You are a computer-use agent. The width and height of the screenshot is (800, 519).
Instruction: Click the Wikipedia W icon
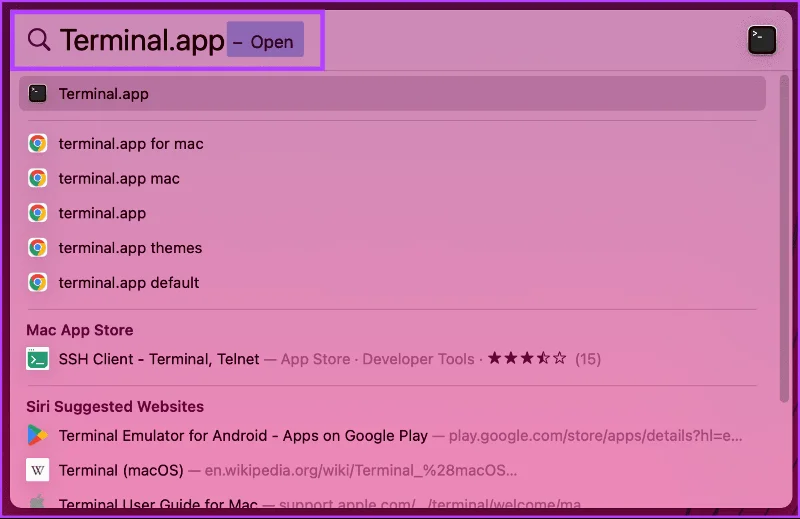point(38,470)
